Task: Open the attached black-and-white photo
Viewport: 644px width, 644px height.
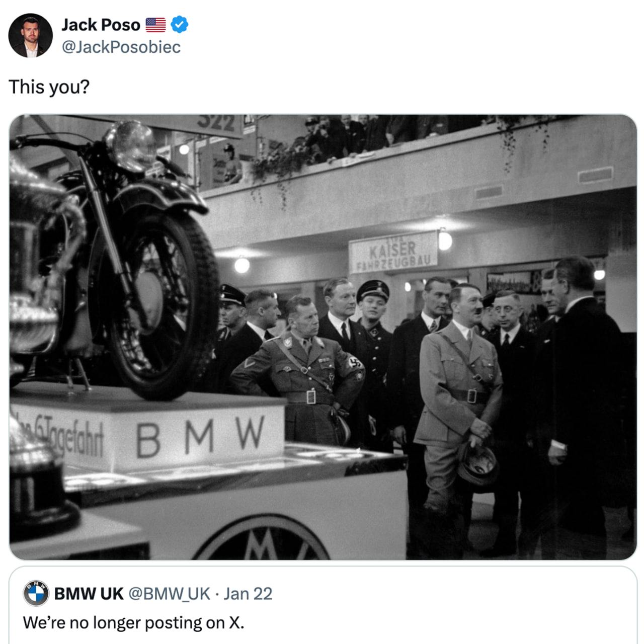Action: click(x=323, y=337)
